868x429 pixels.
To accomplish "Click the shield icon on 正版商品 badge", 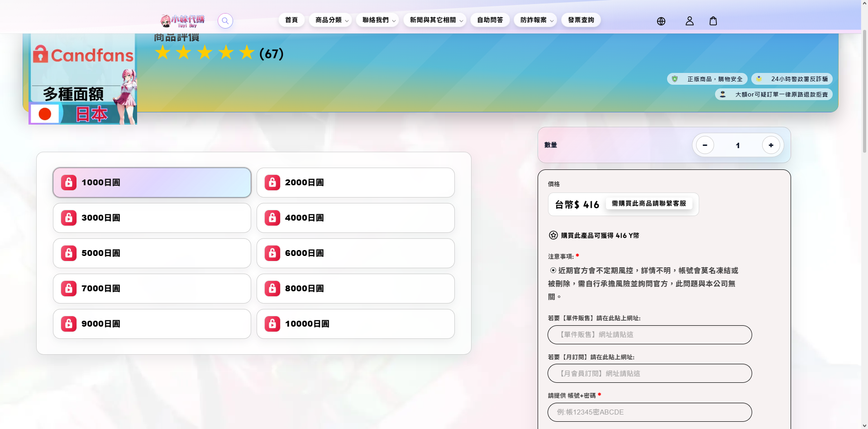I will [x=675, y=78].
